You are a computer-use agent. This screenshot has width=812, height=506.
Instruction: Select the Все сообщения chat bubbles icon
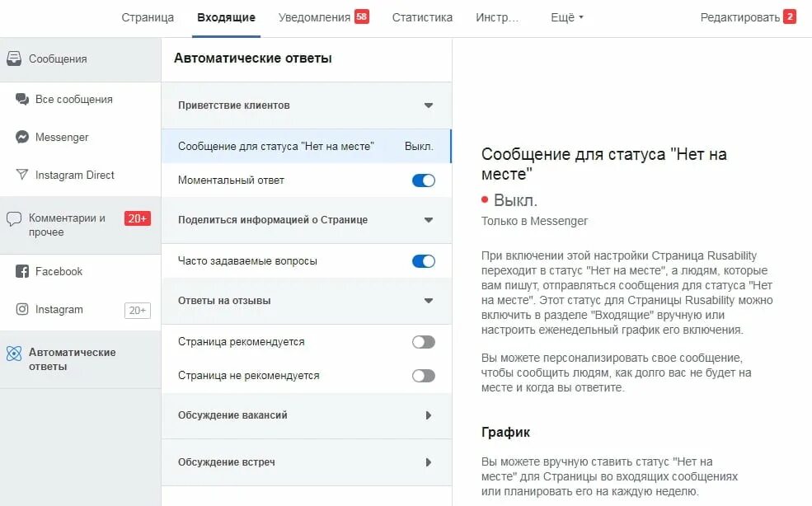pyautogui.click(x=22, y=99)
